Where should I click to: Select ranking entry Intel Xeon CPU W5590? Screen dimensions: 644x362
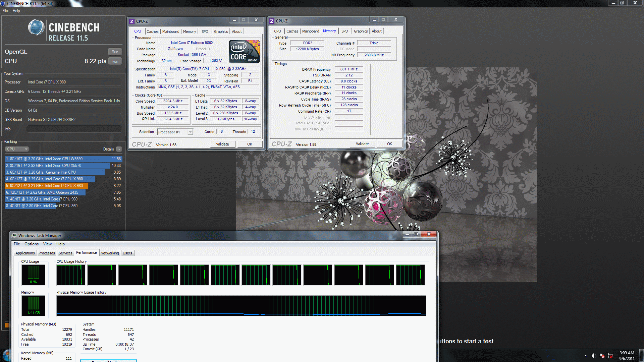coord(63,159)
